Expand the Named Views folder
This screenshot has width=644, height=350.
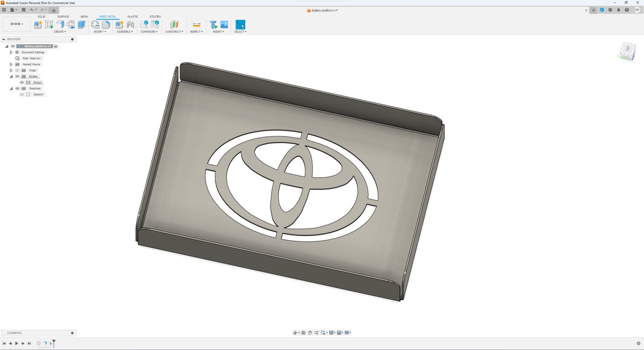click(x=11, y=64)
